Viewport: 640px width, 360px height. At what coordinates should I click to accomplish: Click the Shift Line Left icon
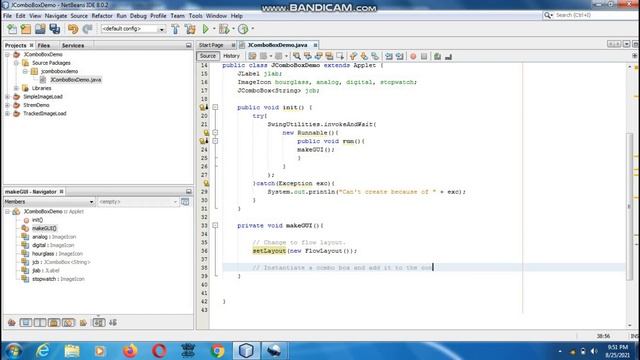tap(389, 56)
